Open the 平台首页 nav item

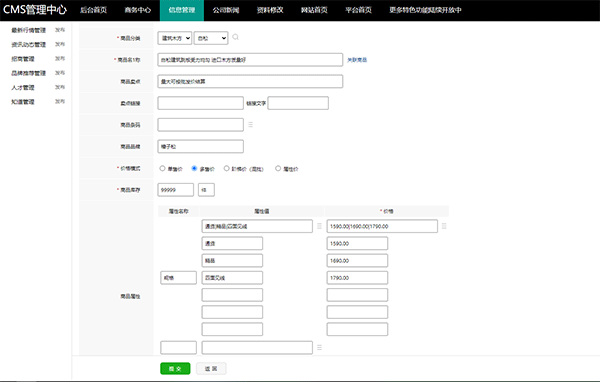tap(359, 10)
